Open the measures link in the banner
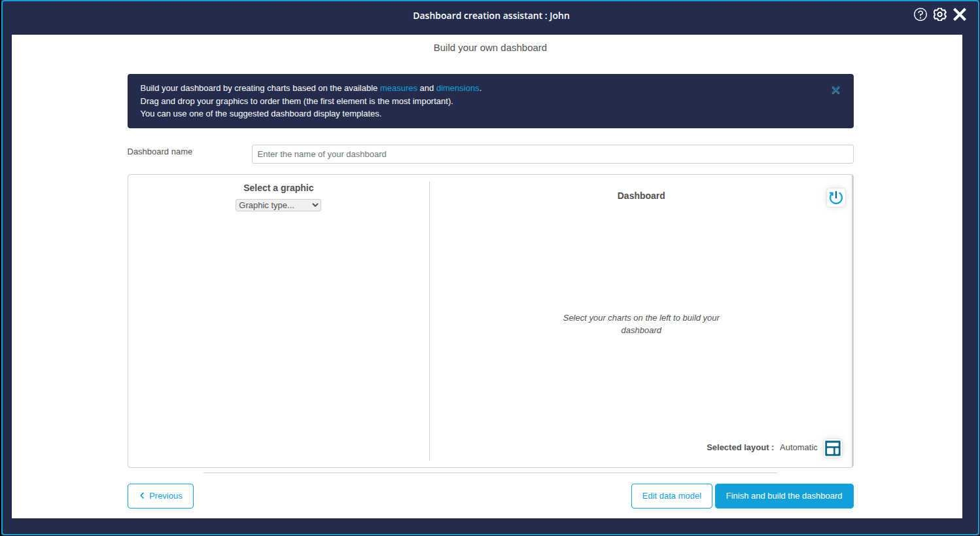This screenshot has height=536, width=980. pyautogui.click(x=398, y=88)
